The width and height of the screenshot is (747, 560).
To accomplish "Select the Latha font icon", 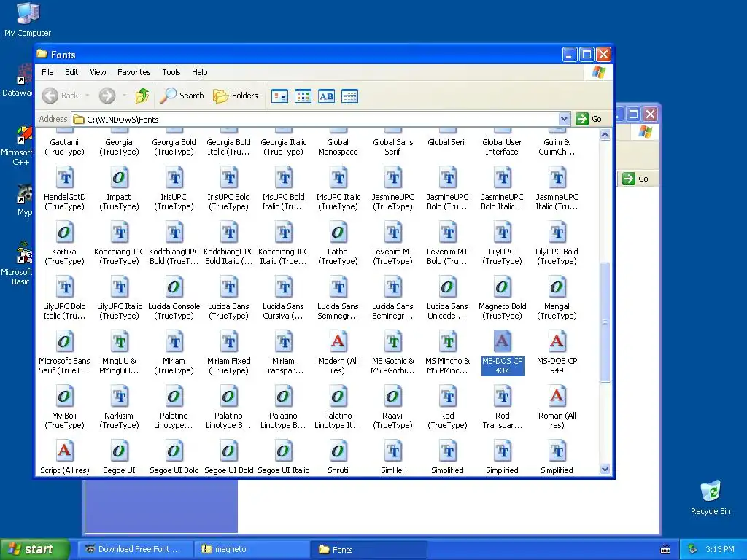I will (x=338, y=233).
